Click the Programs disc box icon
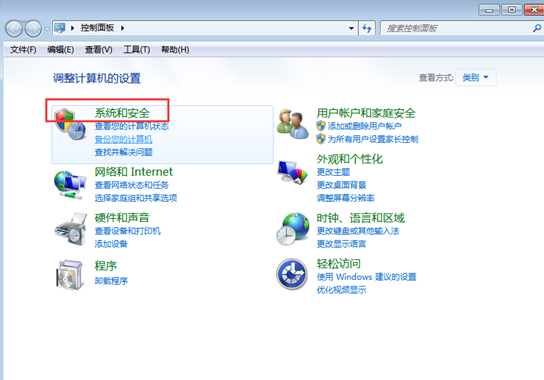This screenshot has height=380, width=544. 70,275
